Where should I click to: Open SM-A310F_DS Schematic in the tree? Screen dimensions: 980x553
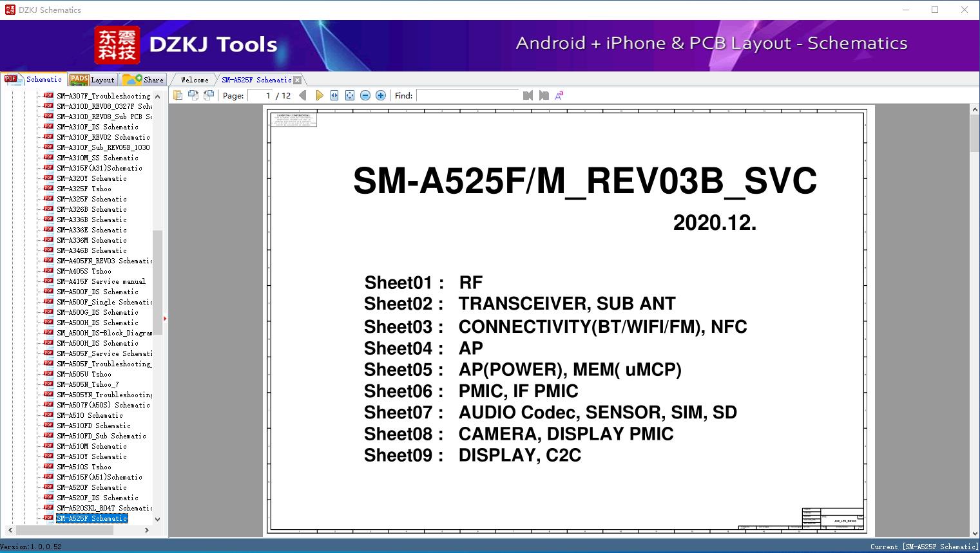click(x=97, y=127)
